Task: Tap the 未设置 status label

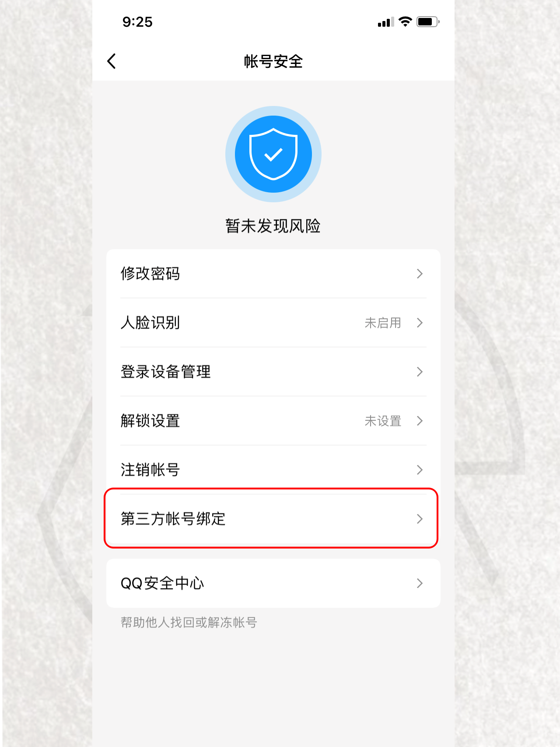Action: point(383,421)
